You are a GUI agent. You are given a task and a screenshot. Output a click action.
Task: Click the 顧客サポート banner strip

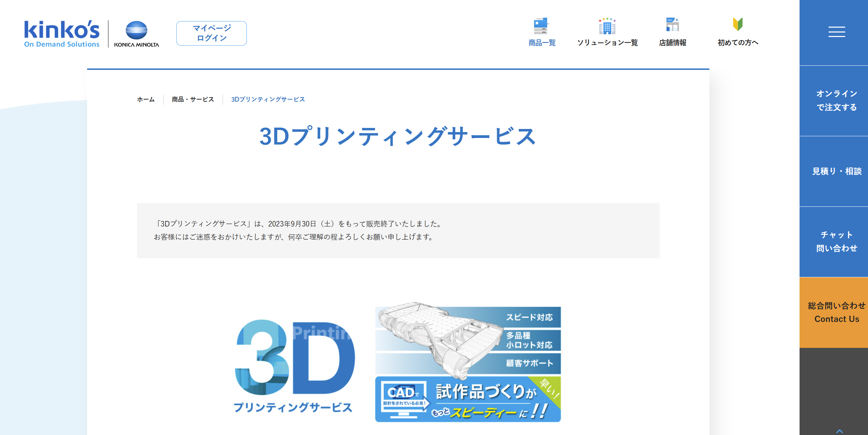468,363
